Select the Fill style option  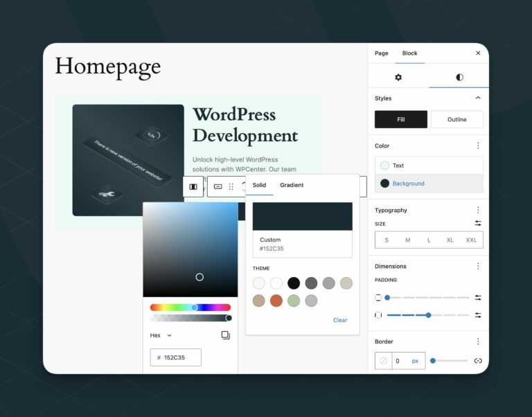click(x=401, y=120)
